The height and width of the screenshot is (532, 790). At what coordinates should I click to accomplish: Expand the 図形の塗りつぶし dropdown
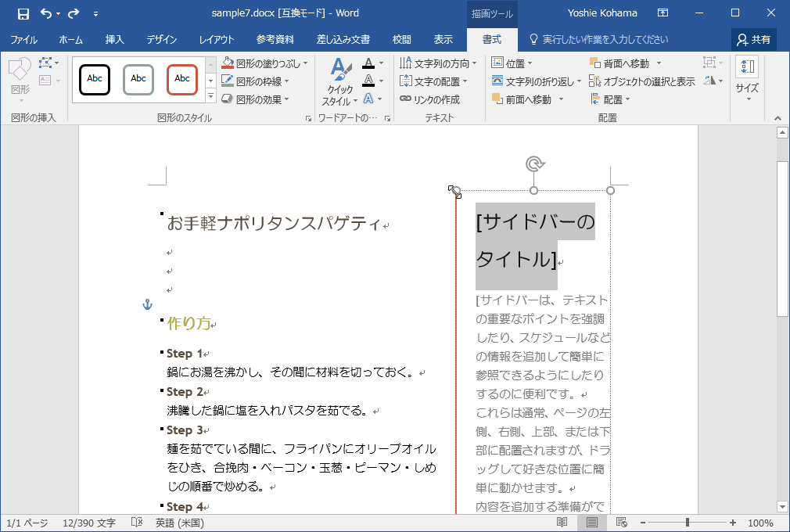pos(304,63)
